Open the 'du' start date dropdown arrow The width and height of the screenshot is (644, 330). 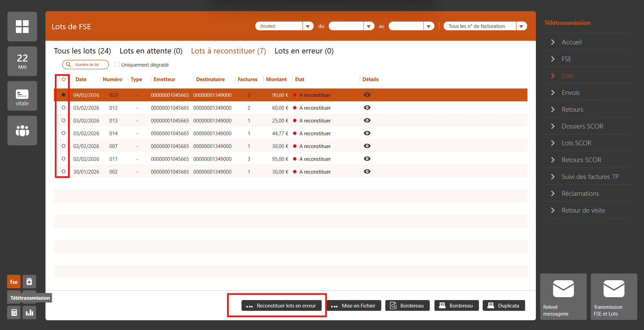coord(369,26)
